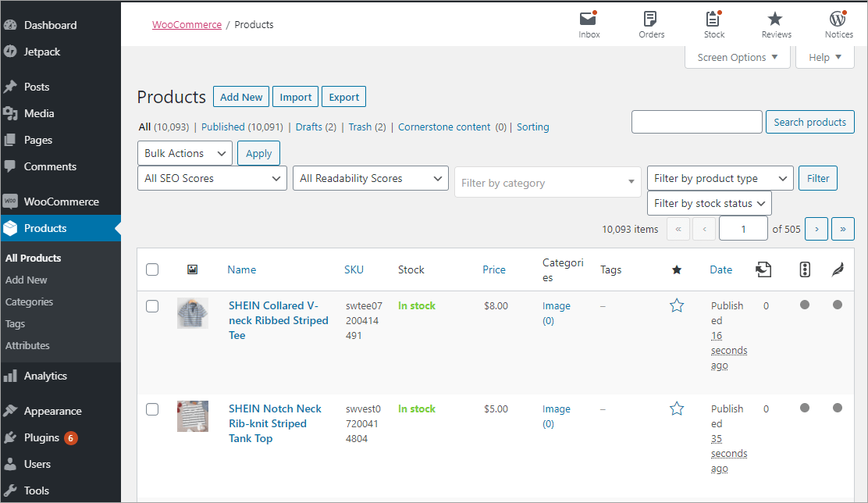Screen dimensions: 868x503
Task: Expand the Help panel
Action: [x=825, y=58]
